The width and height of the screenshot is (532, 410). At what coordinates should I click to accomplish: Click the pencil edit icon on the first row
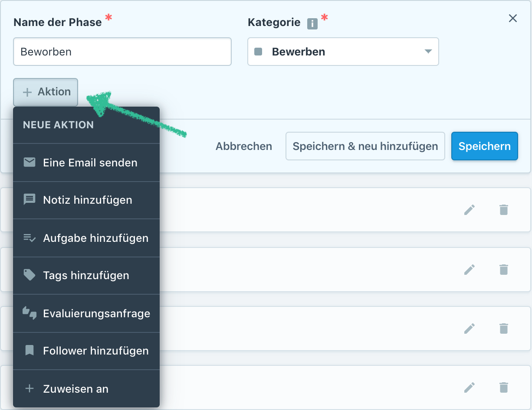[x=469, y=210]
